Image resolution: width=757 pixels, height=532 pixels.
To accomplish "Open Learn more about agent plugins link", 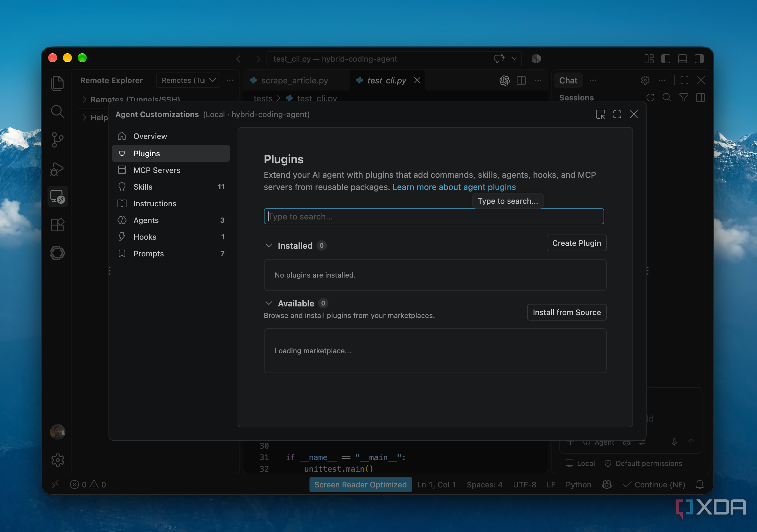I will pos(454,187).
